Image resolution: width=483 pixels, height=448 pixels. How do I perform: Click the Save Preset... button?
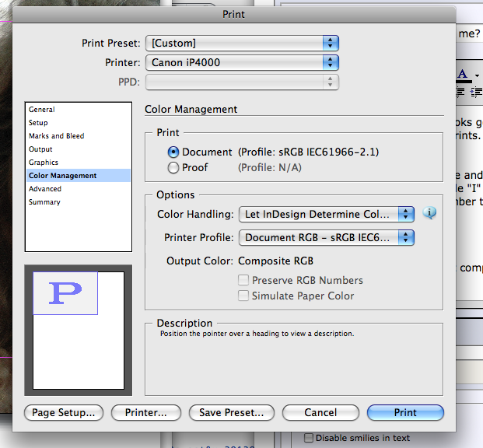tap(232, 412)
